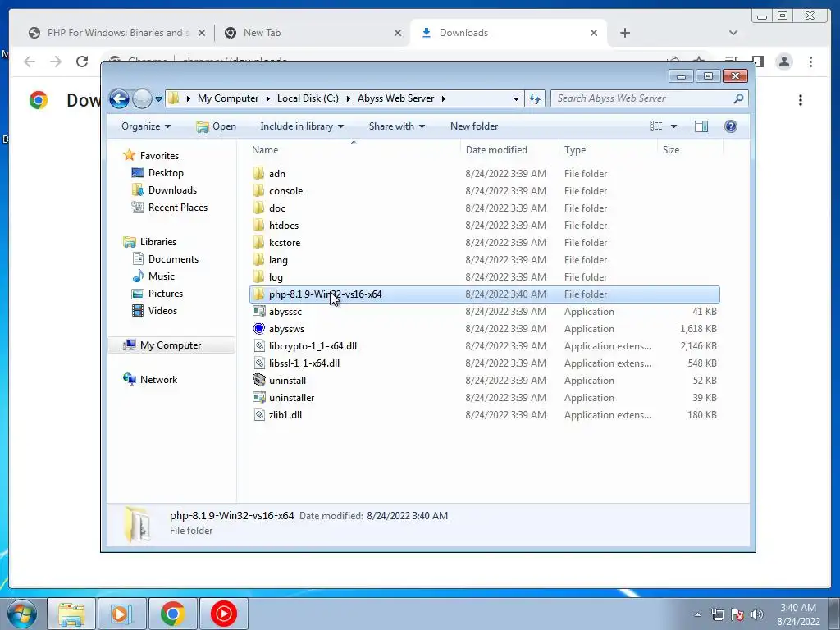Image resolution: width=840 pixels, height=630 pixels.
Task: Select the libssl-1_1-x64.dll file icon
Action: pyautogui.click(x=259, y=363)
